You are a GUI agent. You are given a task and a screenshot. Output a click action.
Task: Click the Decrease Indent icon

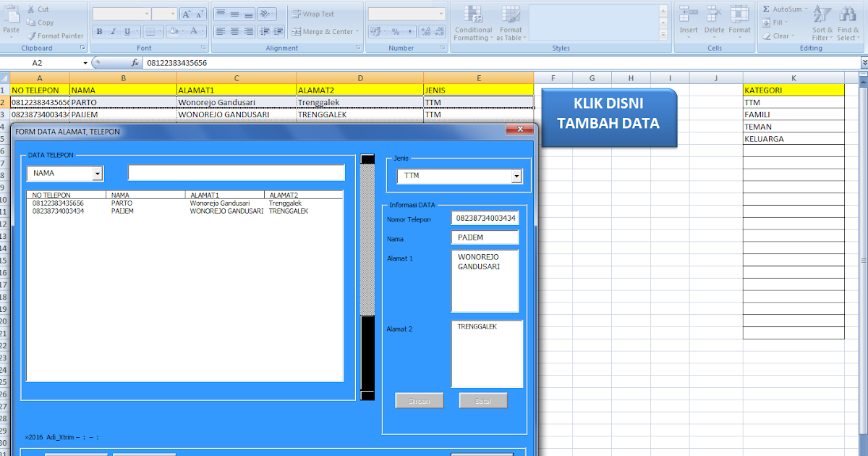coord(264,32)
